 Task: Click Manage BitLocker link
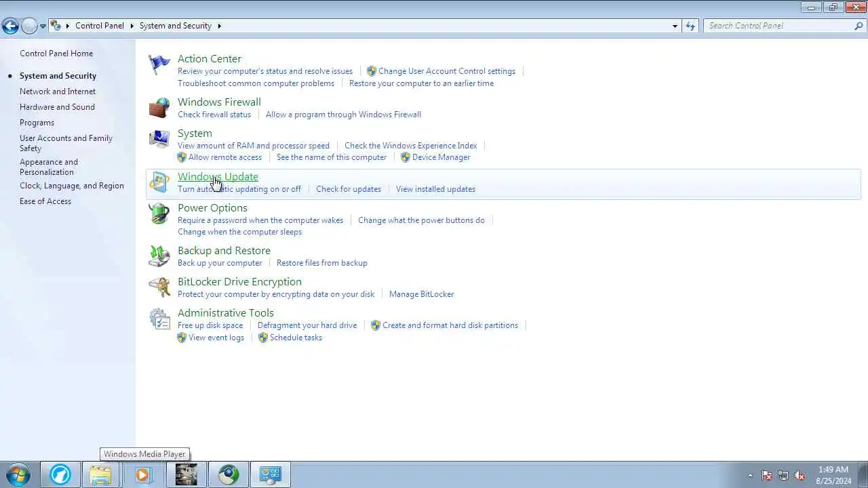(x=421, y=294)
